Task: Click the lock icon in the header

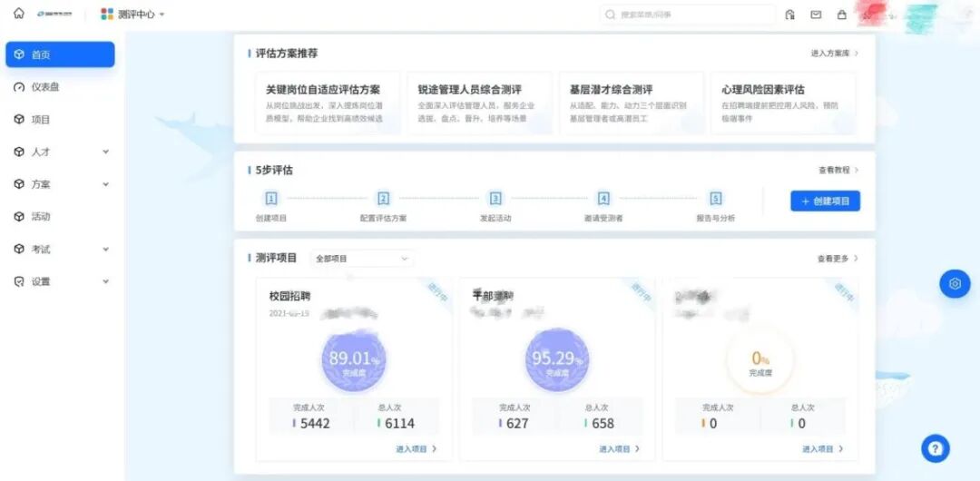Action: pyautogui.click(x=841, y=15)
